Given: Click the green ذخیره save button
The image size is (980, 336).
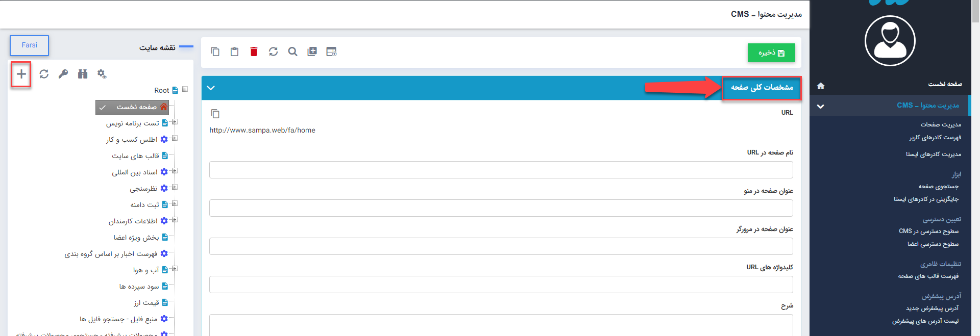Looking at the screenshot, I should (x=771, y=53).
